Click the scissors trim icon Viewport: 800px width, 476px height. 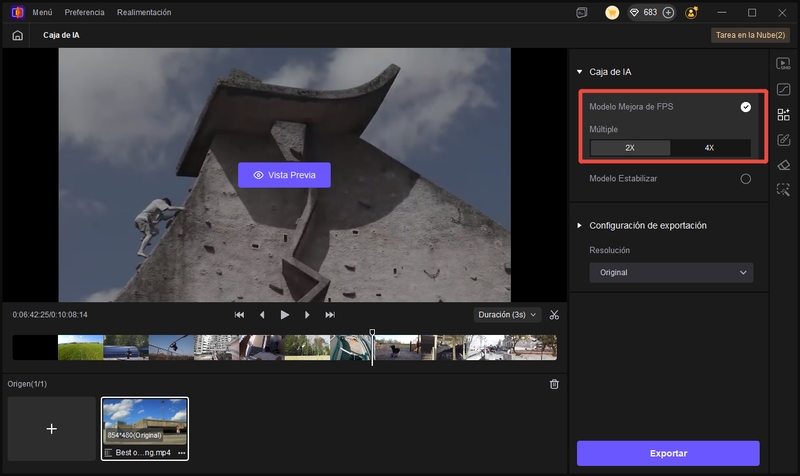554,315
